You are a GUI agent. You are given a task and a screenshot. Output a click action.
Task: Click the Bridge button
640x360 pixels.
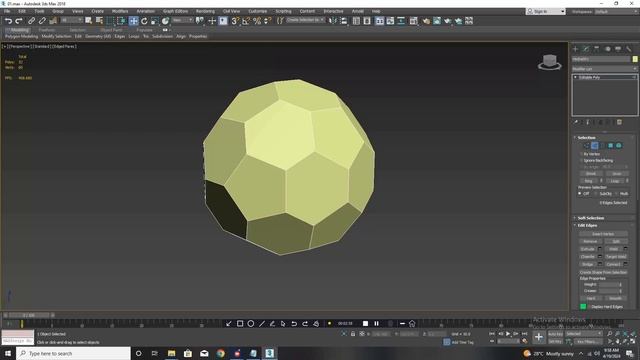coord(588,264)
